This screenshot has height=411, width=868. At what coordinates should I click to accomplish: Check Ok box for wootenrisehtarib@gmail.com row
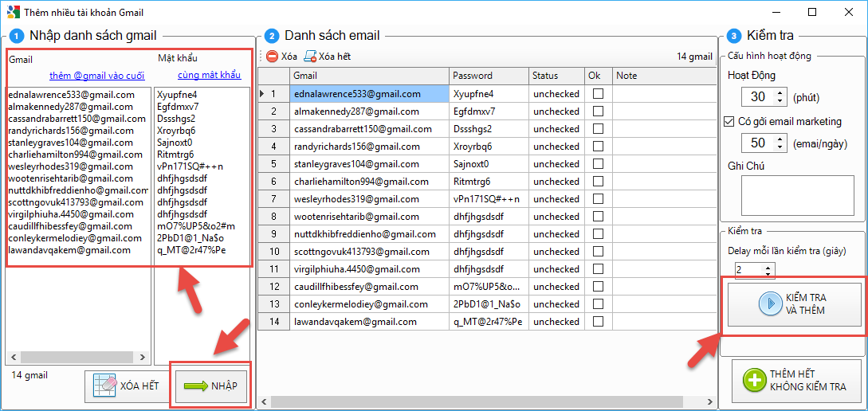point(598,217)
